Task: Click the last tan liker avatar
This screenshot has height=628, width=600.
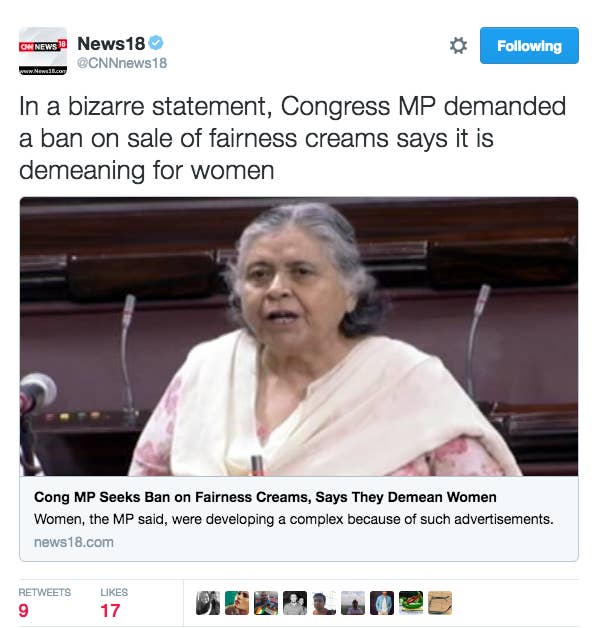Action: coord(440,603)
